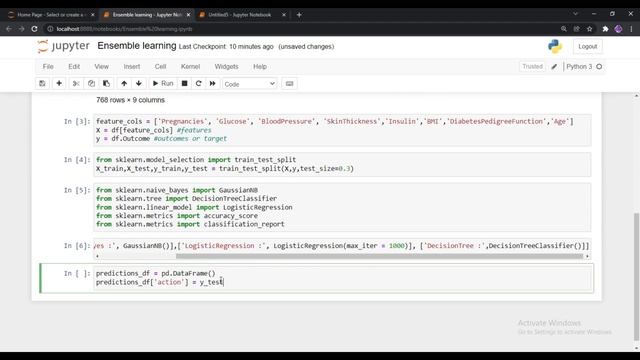This screenshot has width=640, height=360.
Task: Reload the current page
Action: point(34,29)
